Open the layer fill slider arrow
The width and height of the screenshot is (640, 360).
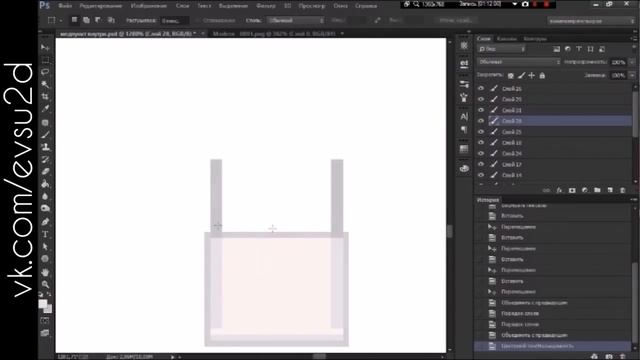point(632,76)
